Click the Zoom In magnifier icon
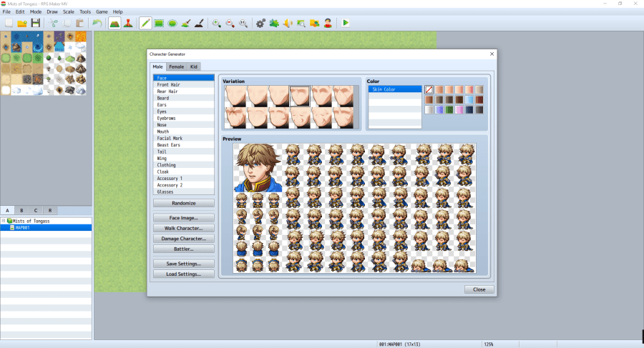 pyautogui.click(x=216, y=23)
